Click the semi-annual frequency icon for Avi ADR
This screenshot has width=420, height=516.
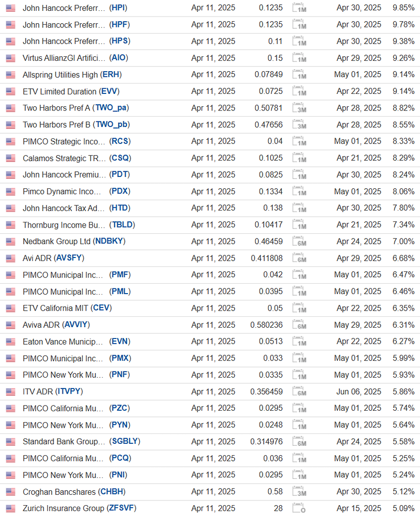click(x=299, y=258)
